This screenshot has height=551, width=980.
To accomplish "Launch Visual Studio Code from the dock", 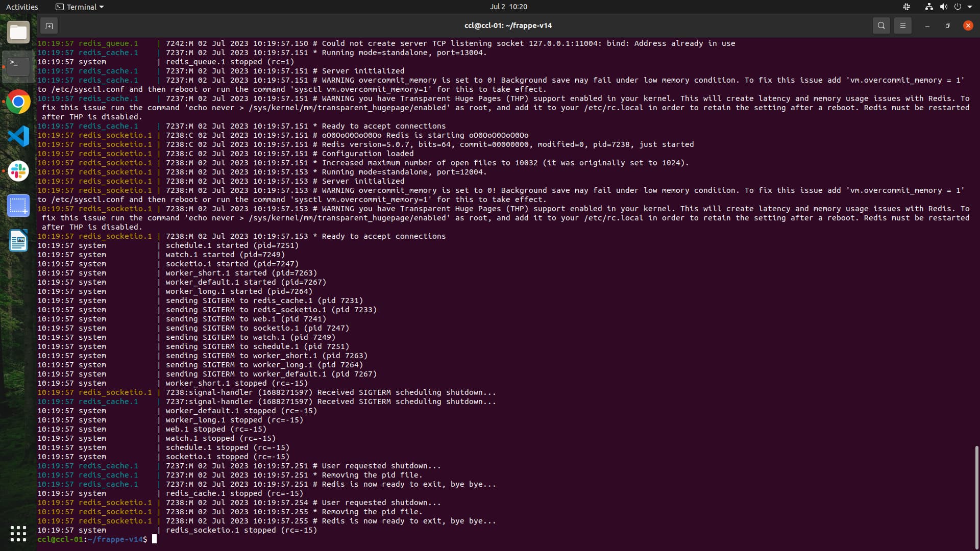I will tap(18, 136).
